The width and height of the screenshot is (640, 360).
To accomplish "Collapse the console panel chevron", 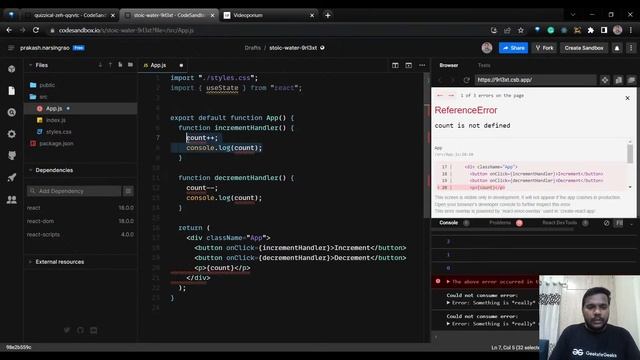I will (631, 223).
